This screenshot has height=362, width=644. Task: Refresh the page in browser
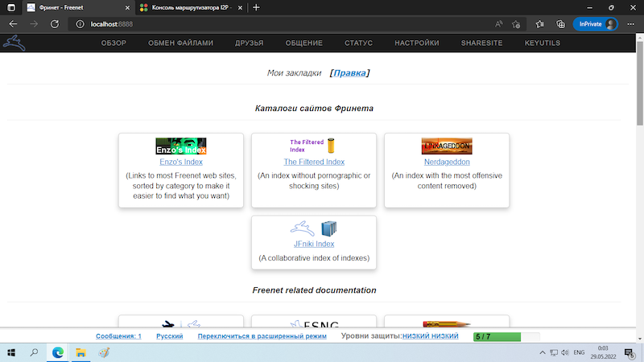tap(55, 24)
